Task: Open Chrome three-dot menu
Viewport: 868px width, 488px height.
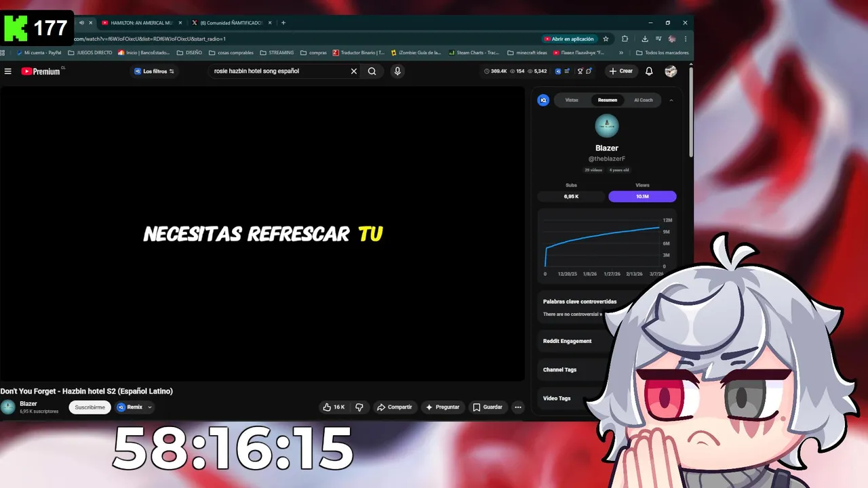Action: click(x=686, y=39)
